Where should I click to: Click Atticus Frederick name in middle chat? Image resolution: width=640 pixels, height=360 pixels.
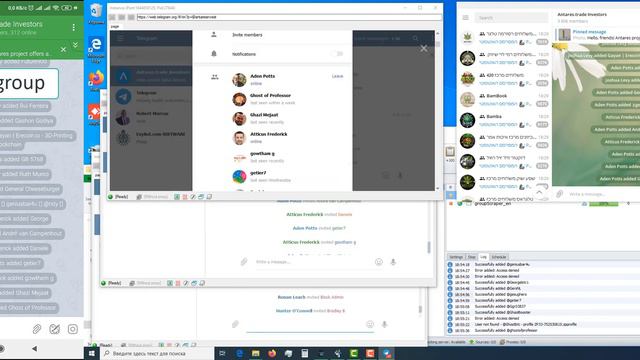[x=304, y=214]
